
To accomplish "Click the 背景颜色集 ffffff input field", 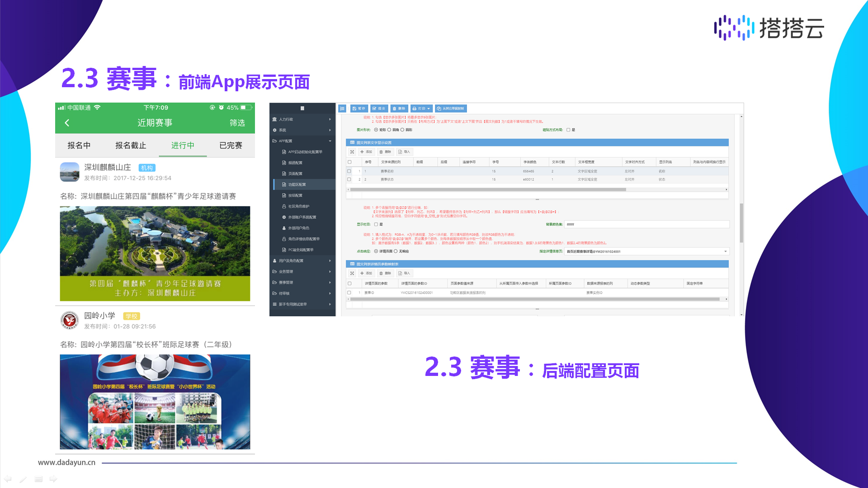I will [x=646, y=225].
